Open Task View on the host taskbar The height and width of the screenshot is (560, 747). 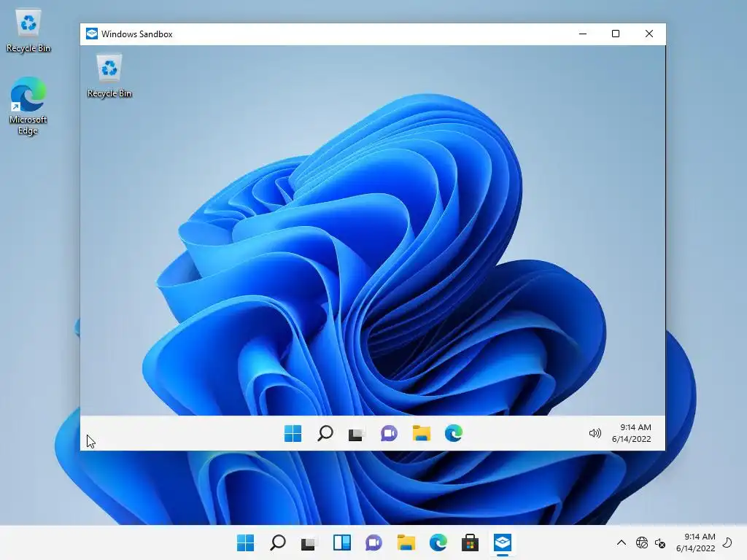point(309,542)
